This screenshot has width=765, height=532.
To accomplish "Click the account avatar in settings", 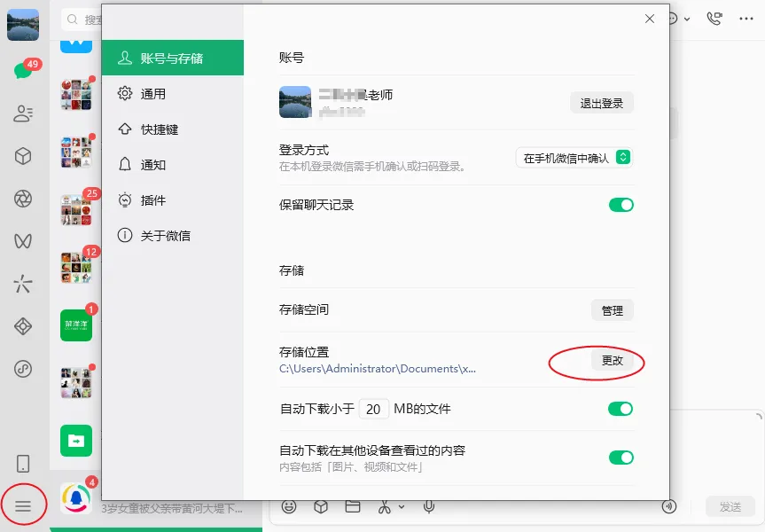I will pyautogui.click(x=294, y=102).
